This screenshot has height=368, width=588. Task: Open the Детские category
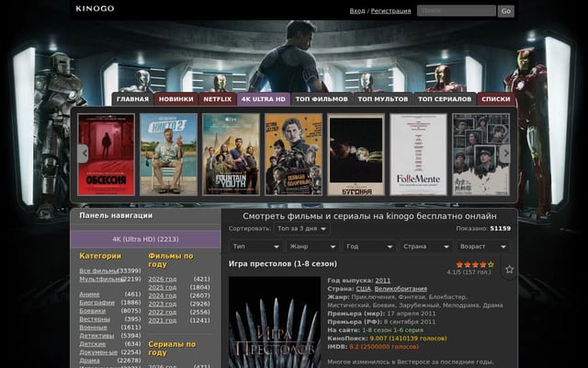(92, 344)
